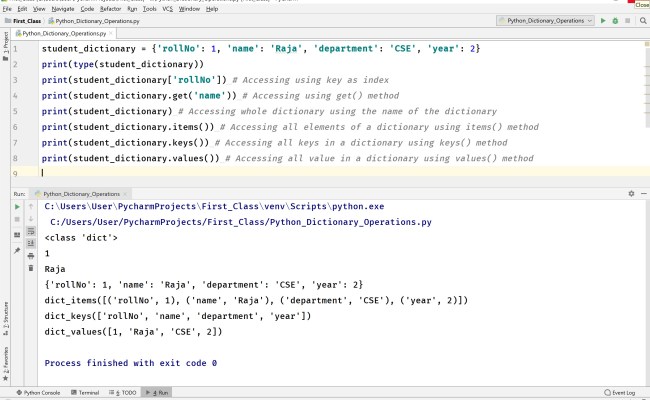Open the Favorites tool window from the sidebar

[5, 364]
